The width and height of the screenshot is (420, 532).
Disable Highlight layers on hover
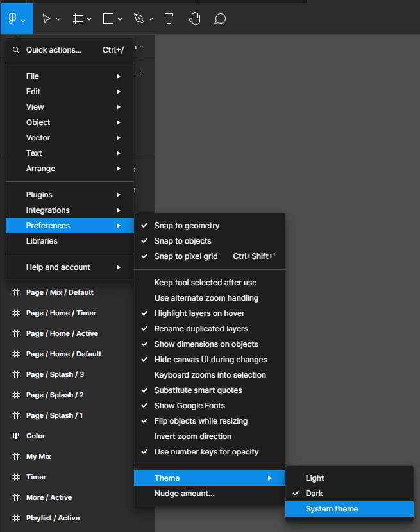pyautogui.click(x=199, y=313)
